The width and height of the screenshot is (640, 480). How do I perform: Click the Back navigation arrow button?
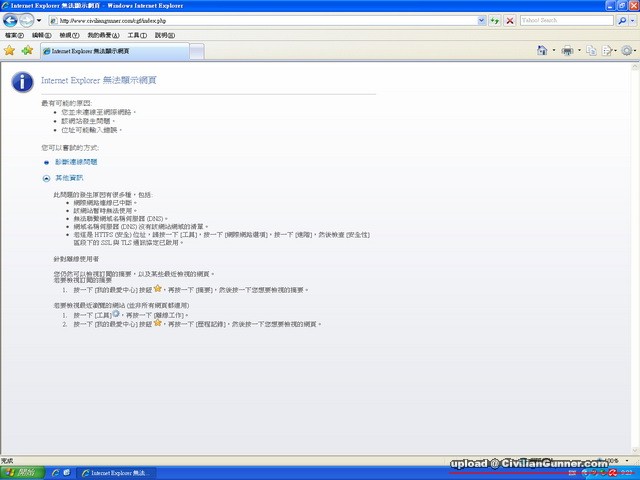pos(11,20)
